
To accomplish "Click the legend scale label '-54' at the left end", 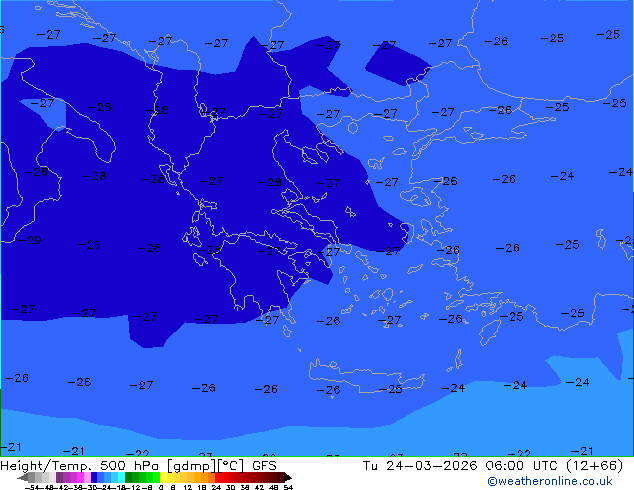I will [x=32, y=487].
